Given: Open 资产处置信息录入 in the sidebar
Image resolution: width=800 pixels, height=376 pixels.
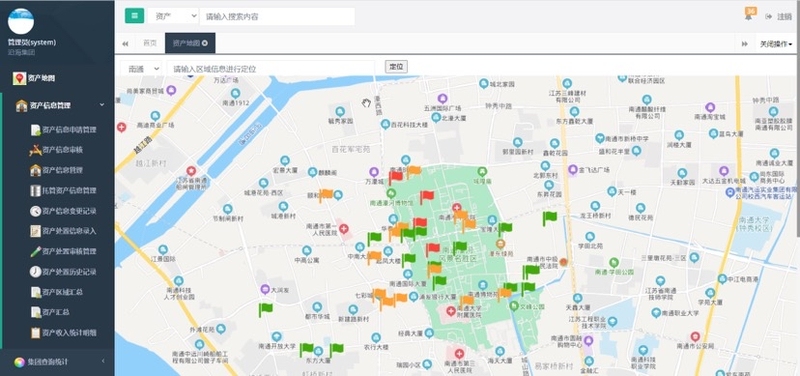Looking at the screenshot, I should tap(63, 231).
